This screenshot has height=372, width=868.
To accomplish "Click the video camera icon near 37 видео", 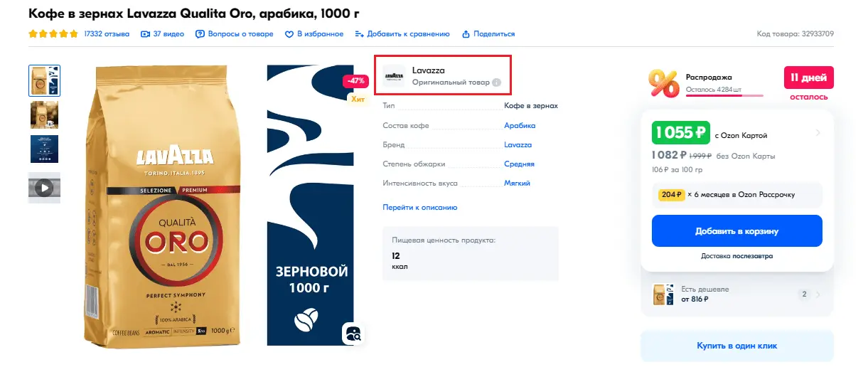I will (146, 34).
